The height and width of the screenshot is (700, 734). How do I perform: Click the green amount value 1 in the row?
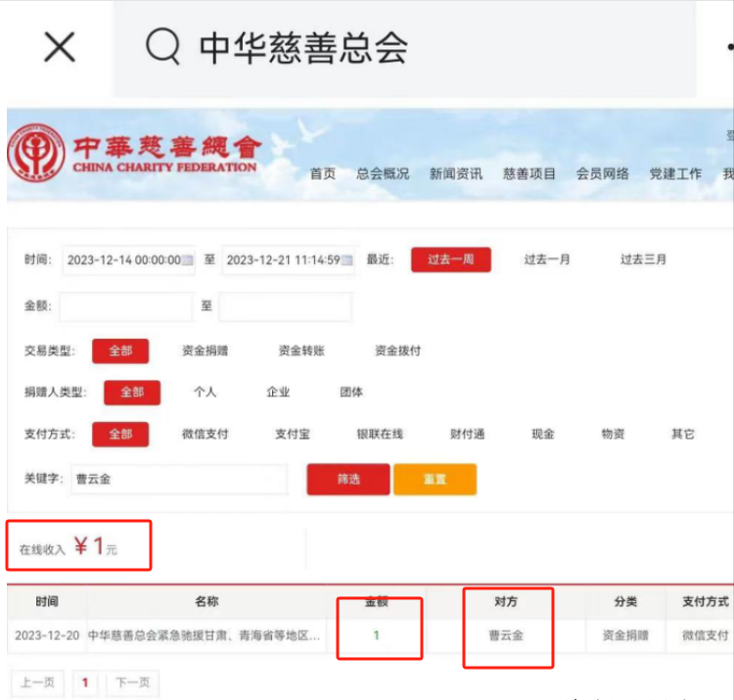(x=377, y=635)
